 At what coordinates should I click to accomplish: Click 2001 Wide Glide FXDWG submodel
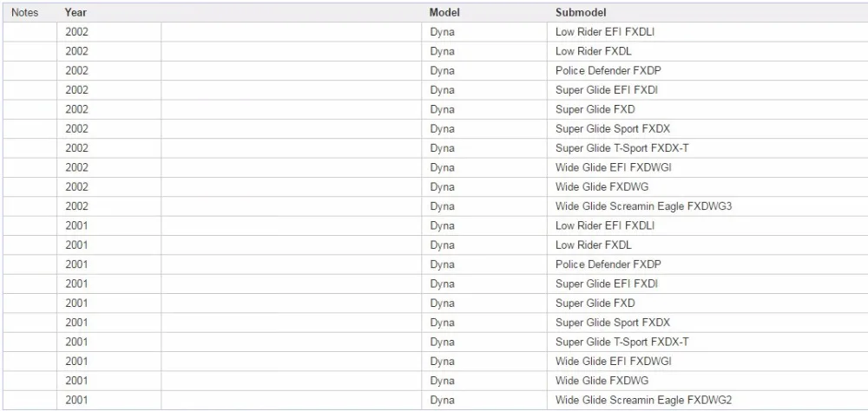602,381
